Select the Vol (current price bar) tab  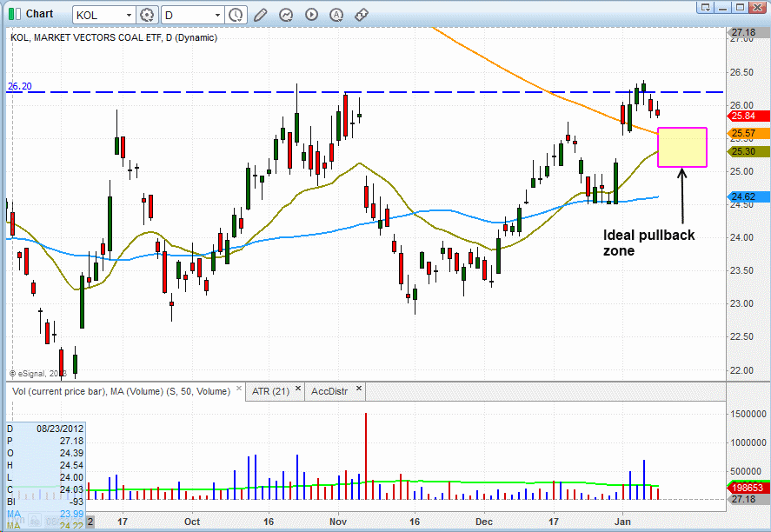pos(113,391)
